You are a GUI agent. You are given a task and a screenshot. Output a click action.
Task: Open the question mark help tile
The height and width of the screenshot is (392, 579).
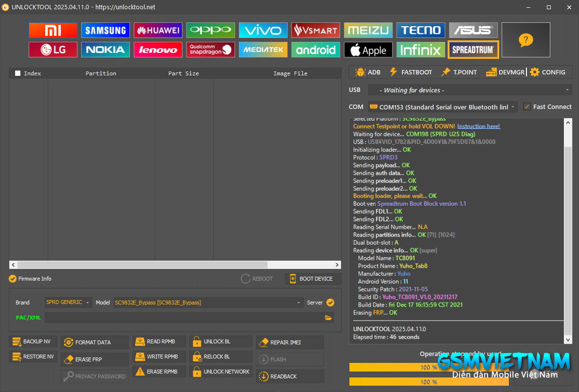(526, 40)
